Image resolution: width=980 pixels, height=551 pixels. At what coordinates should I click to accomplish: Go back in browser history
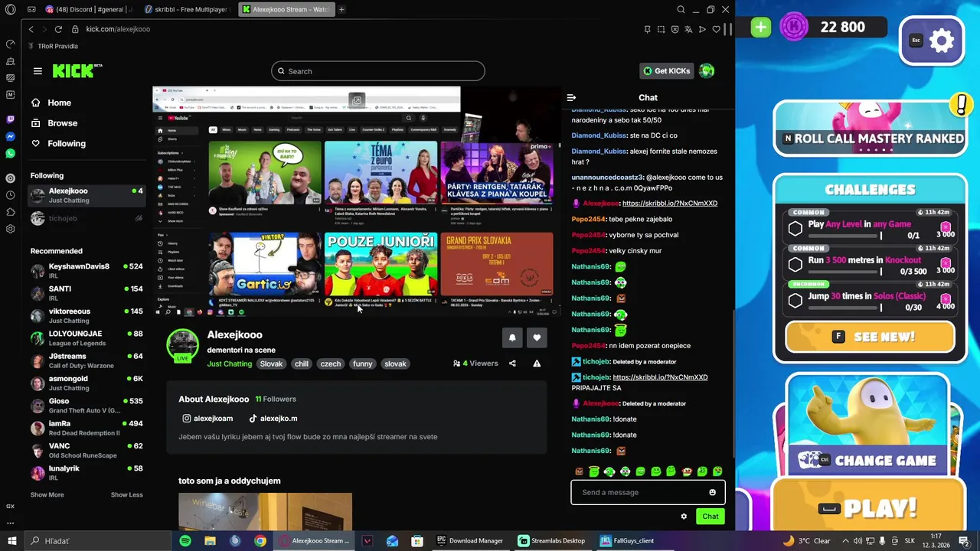(x=31, y=29)
